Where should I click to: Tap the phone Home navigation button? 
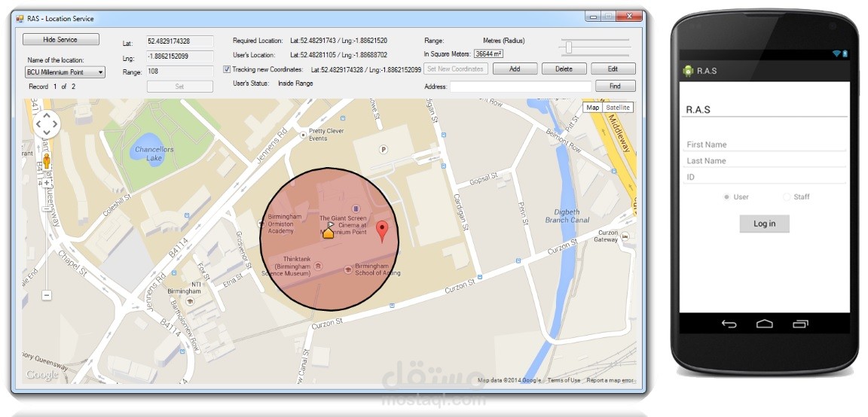tap(765, 324)
